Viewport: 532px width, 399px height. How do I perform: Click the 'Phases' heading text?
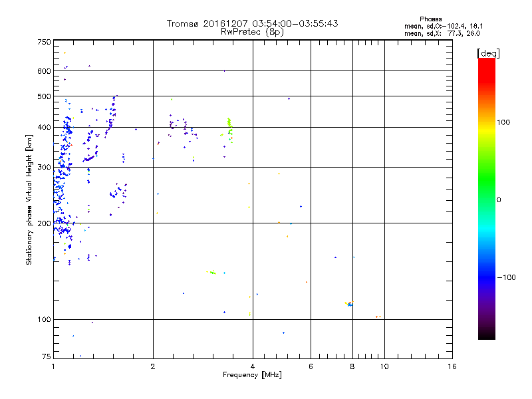430,19
